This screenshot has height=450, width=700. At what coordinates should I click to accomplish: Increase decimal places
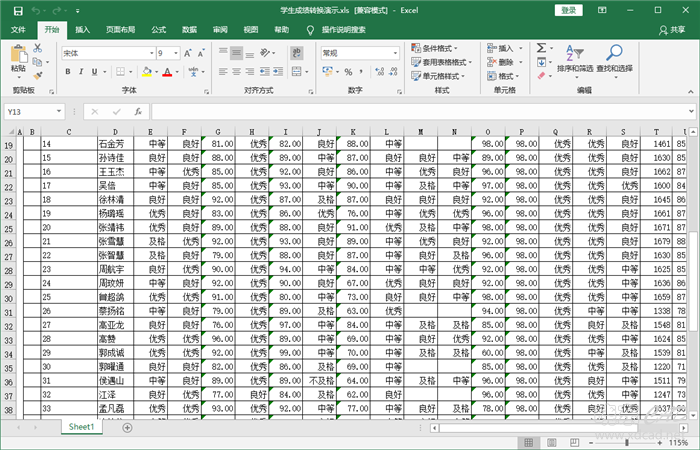pyautogui.click(x=379, y=71)
